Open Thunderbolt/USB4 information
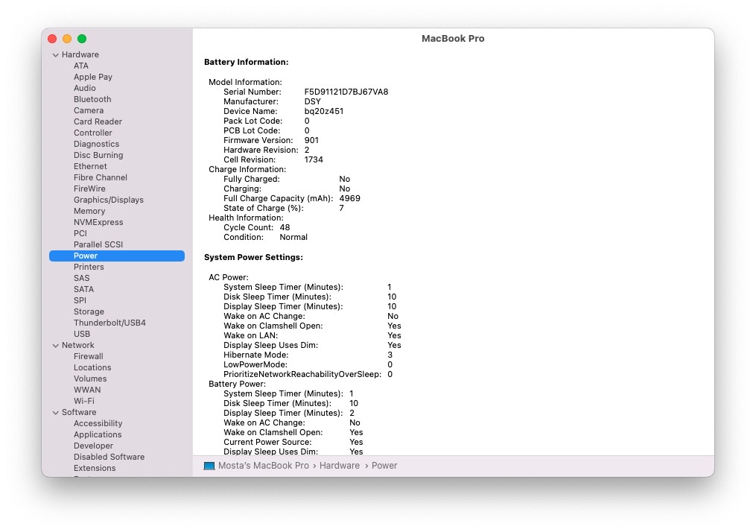This screenshot has height=532, width=756. tap(109, 323)
